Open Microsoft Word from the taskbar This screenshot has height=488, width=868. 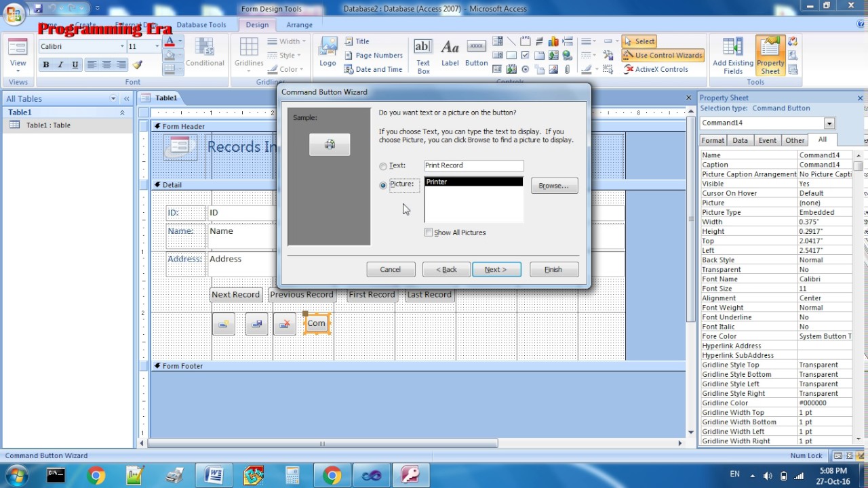214,475
